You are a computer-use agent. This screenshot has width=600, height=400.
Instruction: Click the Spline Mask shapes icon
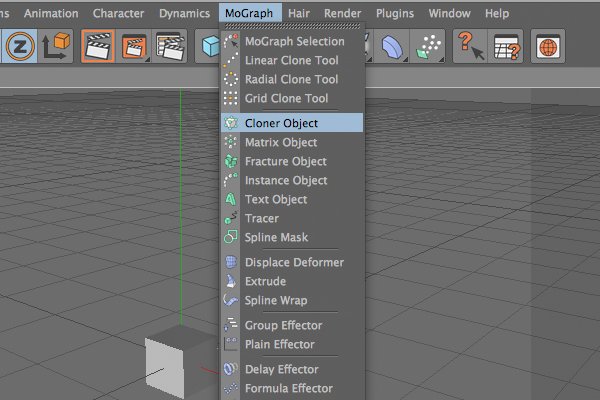click(231, 237)
